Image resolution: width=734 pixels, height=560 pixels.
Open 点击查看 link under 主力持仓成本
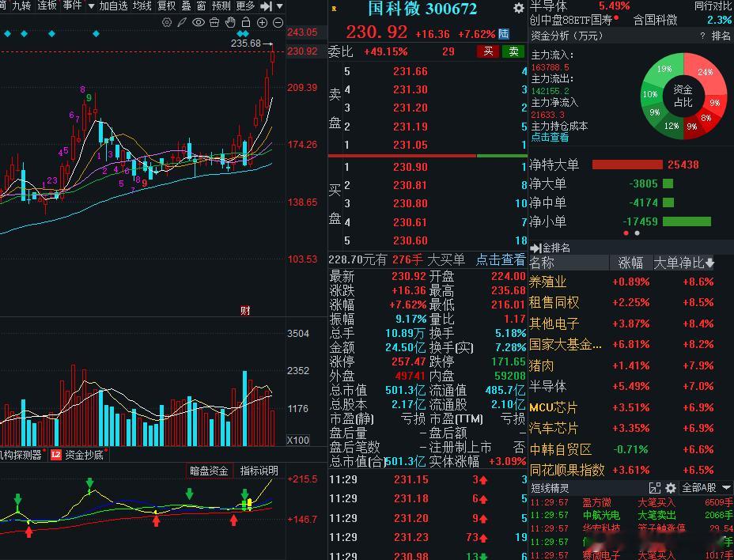(550, 137)
